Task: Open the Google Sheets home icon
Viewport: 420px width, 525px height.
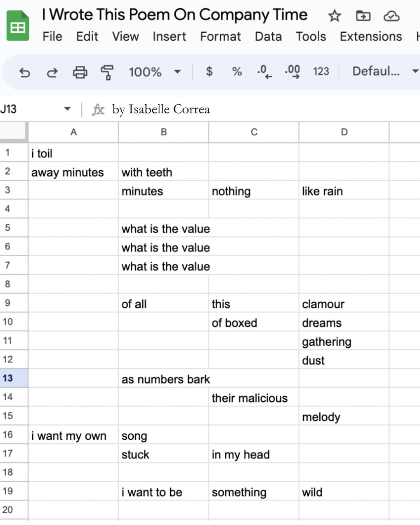Action: tap(18, 26)
